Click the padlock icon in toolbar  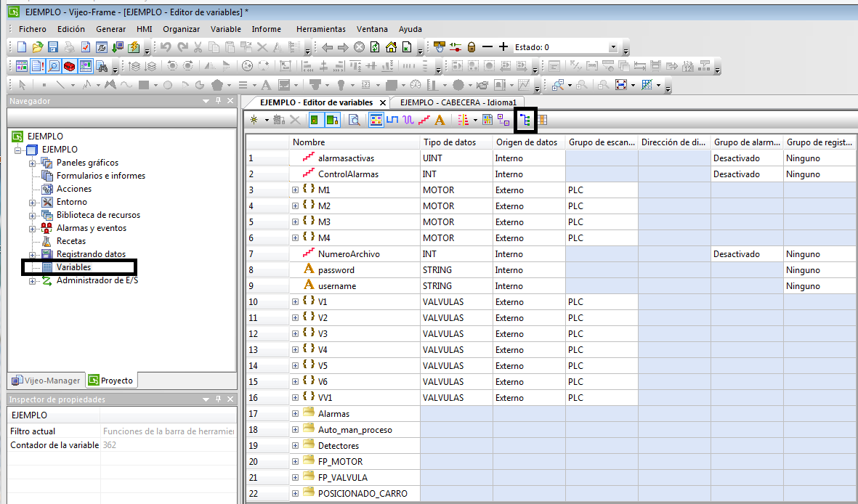471,48
